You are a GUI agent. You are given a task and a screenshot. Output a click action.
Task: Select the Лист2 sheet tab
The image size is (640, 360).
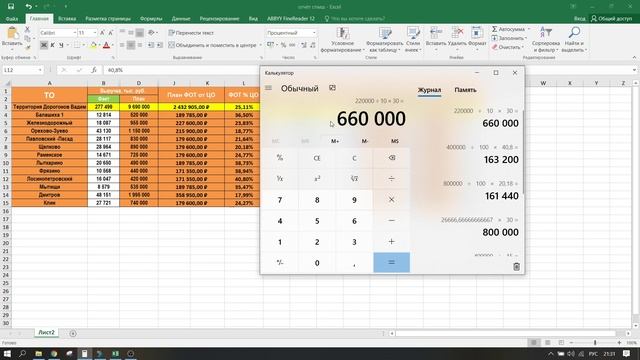point(47,333)
